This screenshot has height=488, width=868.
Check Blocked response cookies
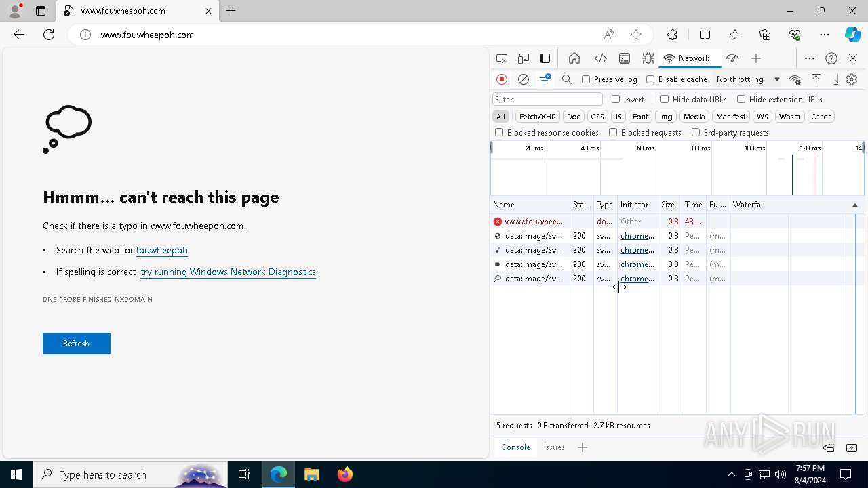499,132
